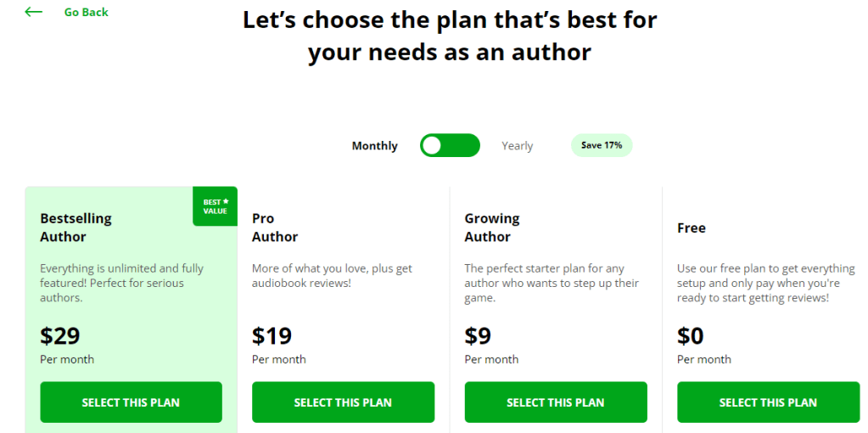Click the Pro Author plan title
868x433 pixels.
[x=275, y=228]
